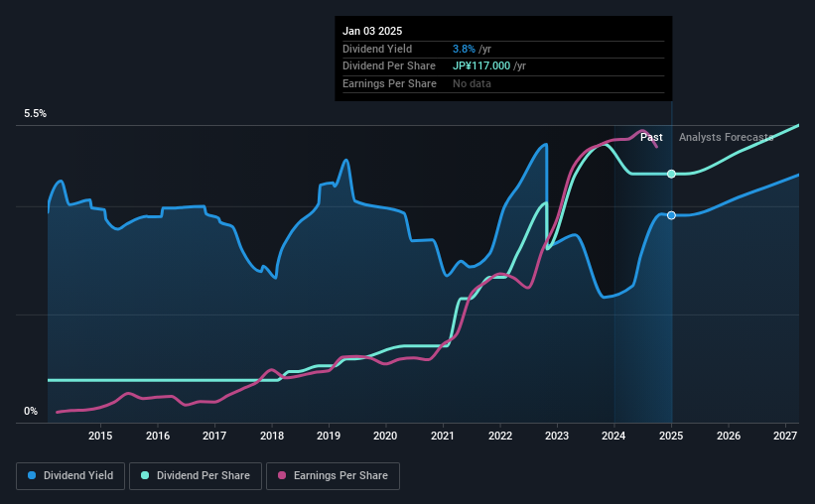Click the 2021 x-axis label
Viewport: 815px width, 504px height.
coord(443,436)
